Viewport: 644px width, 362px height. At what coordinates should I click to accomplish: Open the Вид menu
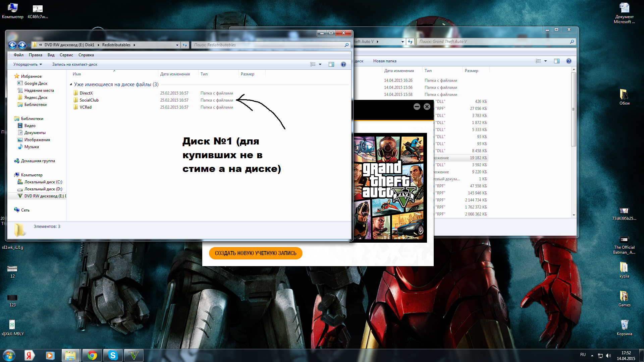[x=51, y=55]
